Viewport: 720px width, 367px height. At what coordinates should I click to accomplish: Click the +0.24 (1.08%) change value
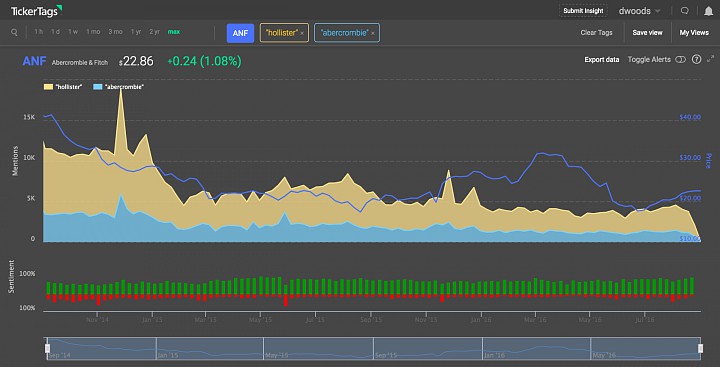(x=204, y=61)
